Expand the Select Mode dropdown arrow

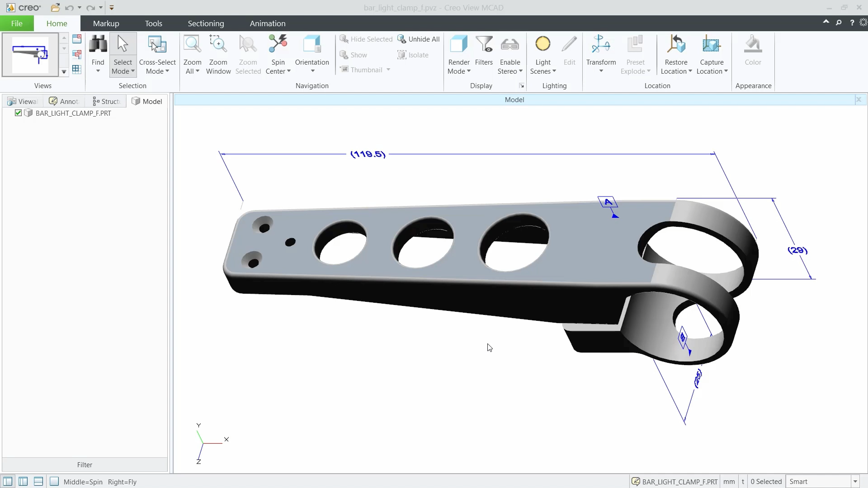[132, 71]
